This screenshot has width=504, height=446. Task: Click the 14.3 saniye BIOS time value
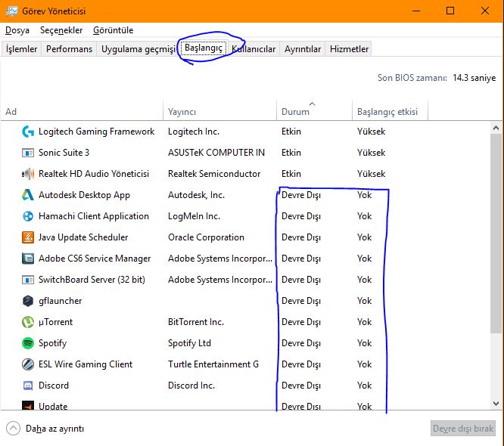(474, 78)
